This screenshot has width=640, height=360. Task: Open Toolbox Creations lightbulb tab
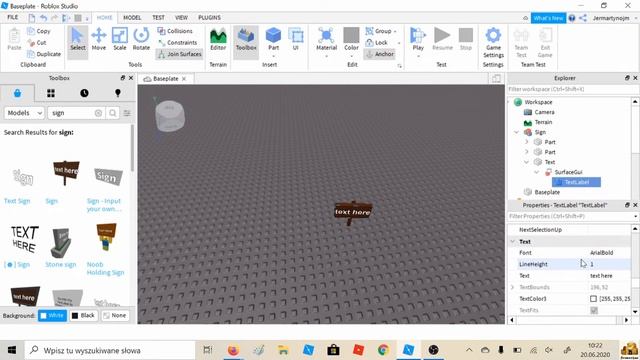(118, 93)
